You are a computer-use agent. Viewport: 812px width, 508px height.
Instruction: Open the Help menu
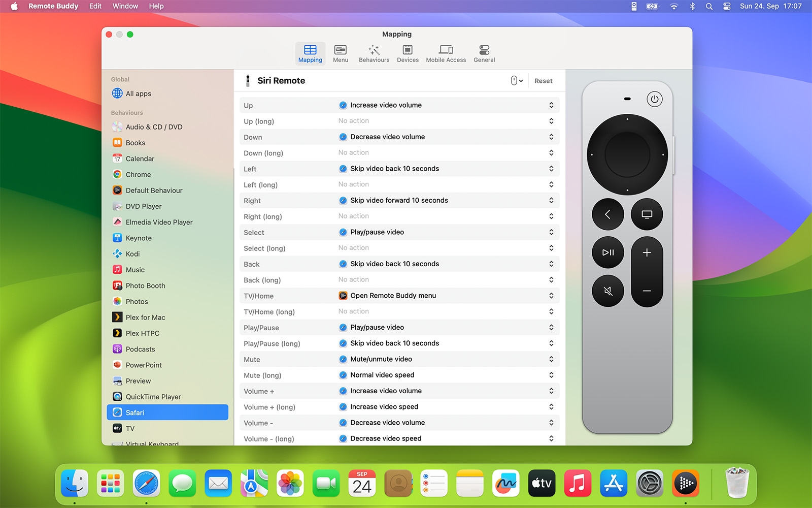[156, 6]
